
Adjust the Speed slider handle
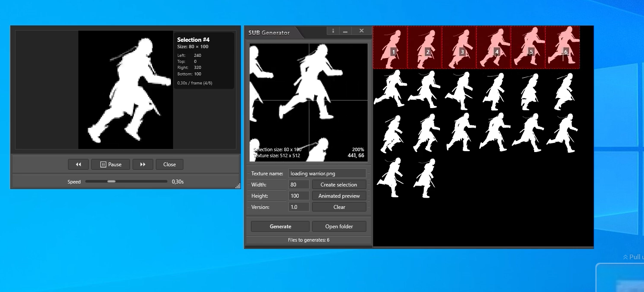(111, 181)
